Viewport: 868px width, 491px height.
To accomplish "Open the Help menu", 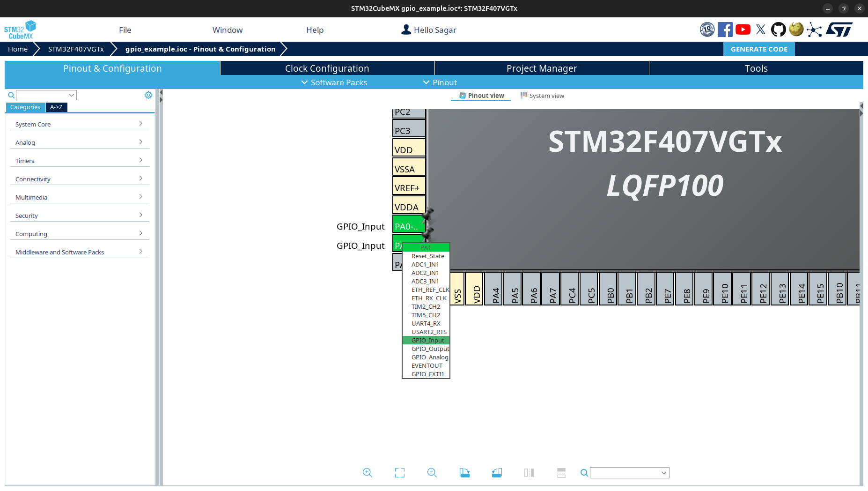I will coord(315,30).
